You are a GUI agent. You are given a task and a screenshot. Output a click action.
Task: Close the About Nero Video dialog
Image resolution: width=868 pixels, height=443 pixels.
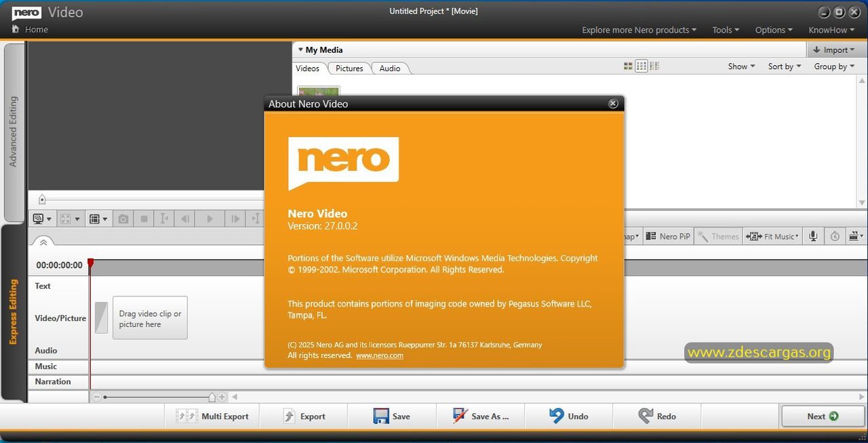coord(613,104)
